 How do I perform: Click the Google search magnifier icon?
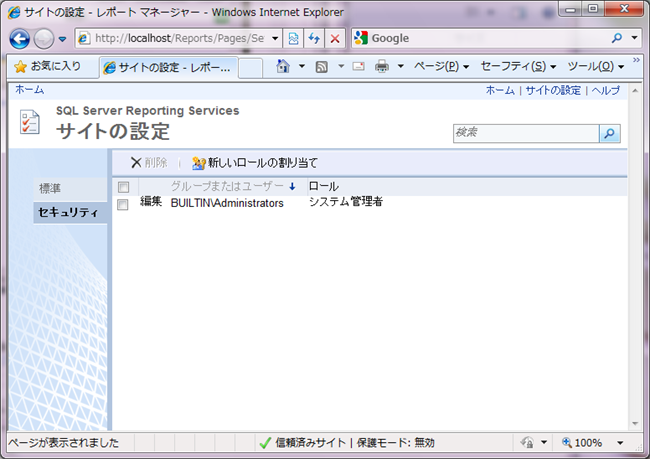[616, 38]
